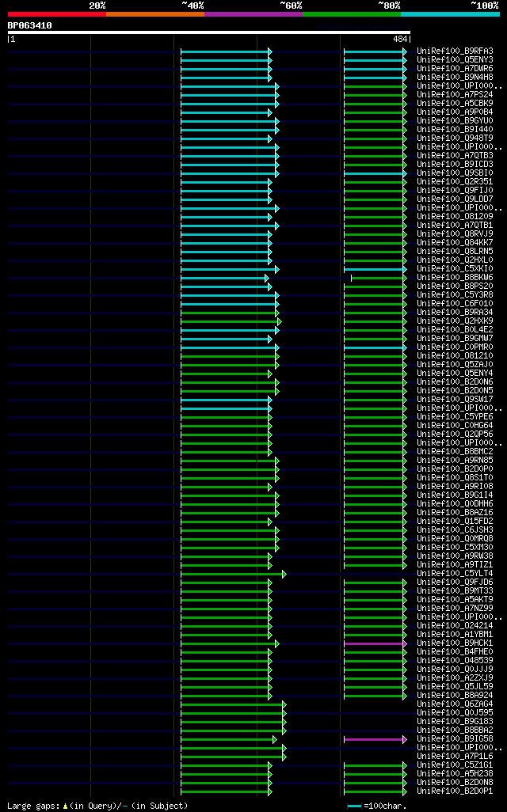507x812 pixels.
Task: Select UniRef100_B2D0N6 hit name
Action: 456,381
